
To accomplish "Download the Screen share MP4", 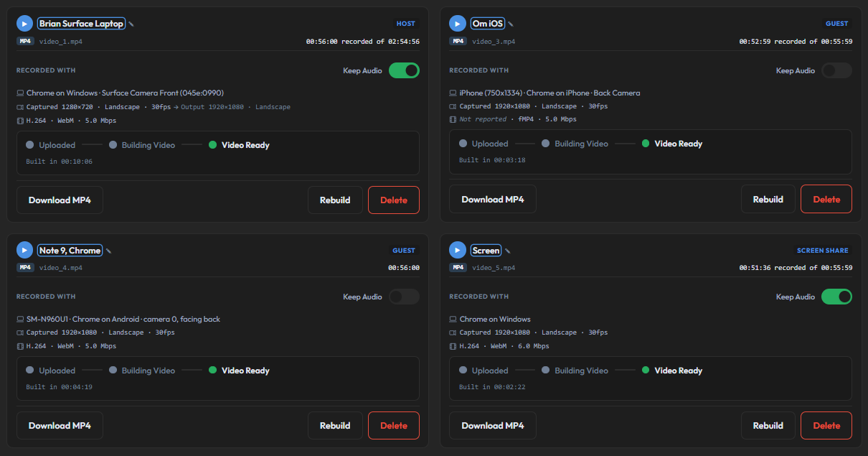I will pos(493,425).
